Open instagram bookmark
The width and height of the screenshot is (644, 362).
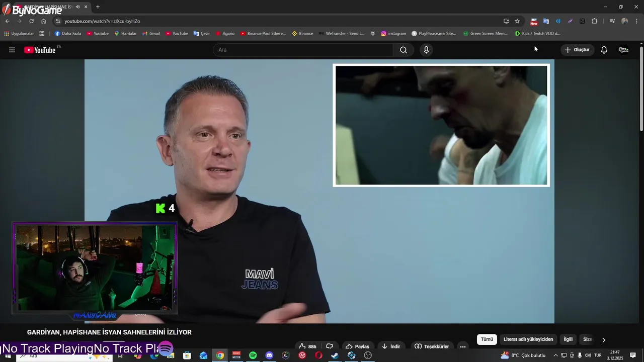coord(393,34)
